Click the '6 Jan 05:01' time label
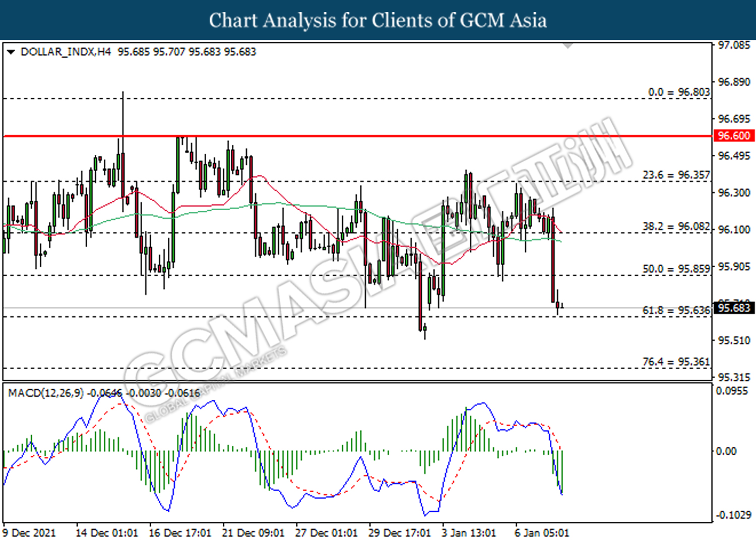 542,533
